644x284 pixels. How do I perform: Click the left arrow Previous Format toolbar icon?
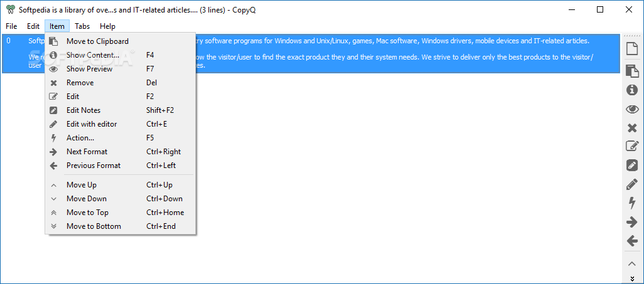click(632, 241)
